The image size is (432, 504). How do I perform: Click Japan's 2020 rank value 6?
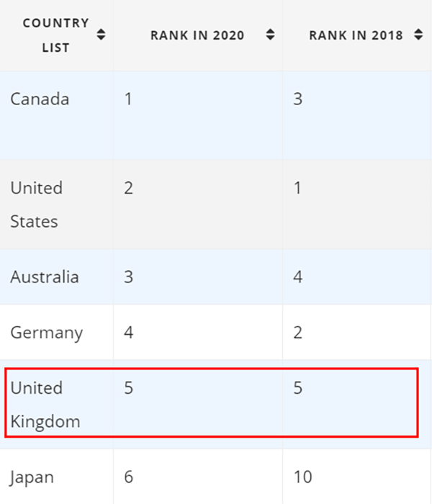coord(128,477)
